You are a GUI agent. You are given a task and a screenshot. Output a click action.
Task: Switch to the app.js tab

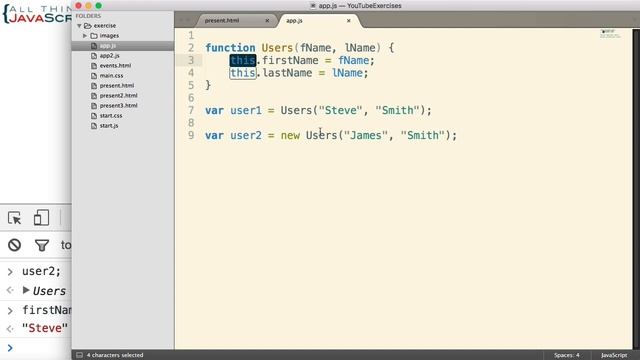[294, 20]
